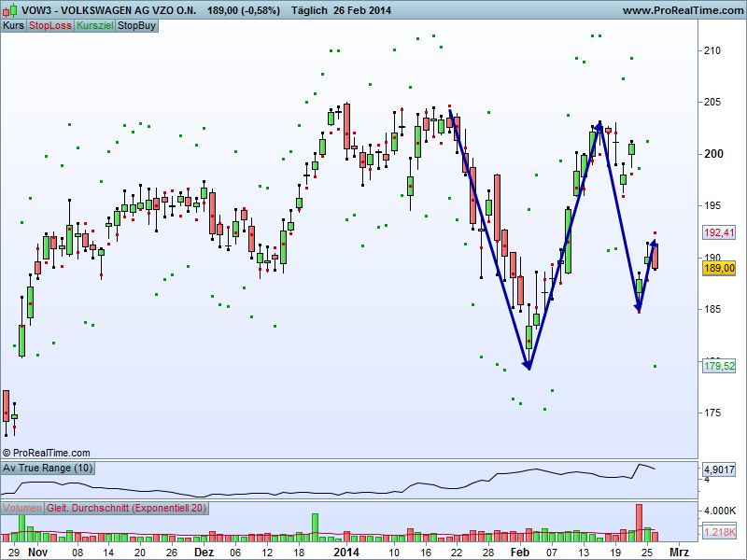Click the 2014 year marker on time axis
747x560 pixels.
tap(346, 552)
